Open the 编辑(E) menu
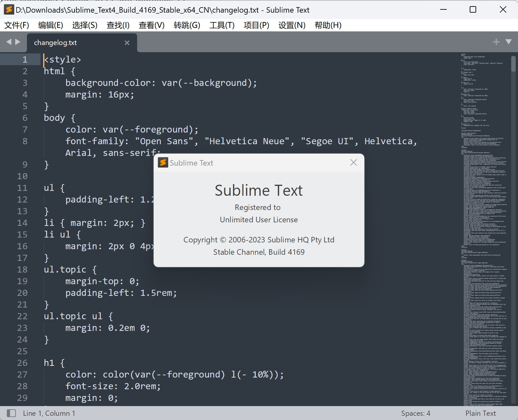This screenshot has width=518, height=420. point(51,25)
